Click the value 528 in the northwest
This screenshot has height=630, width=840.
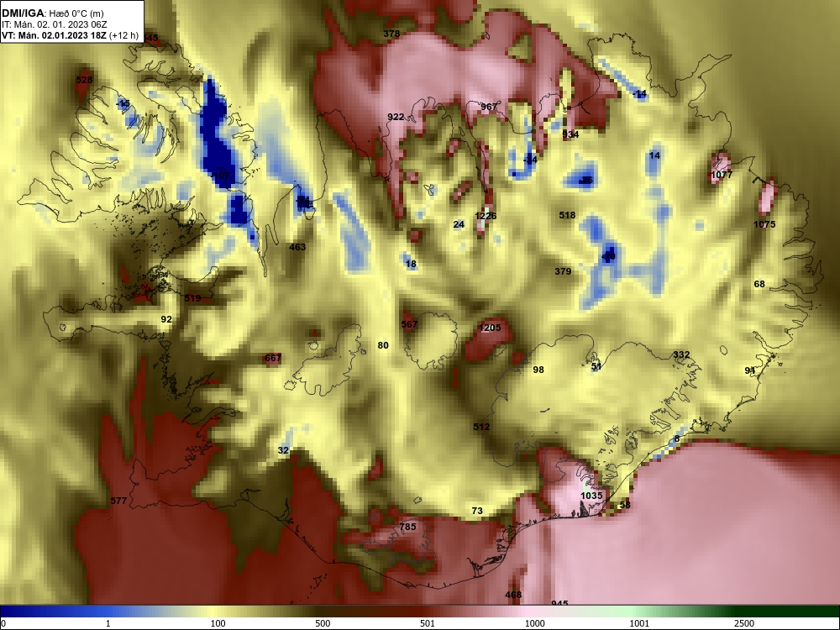[84, 80]
